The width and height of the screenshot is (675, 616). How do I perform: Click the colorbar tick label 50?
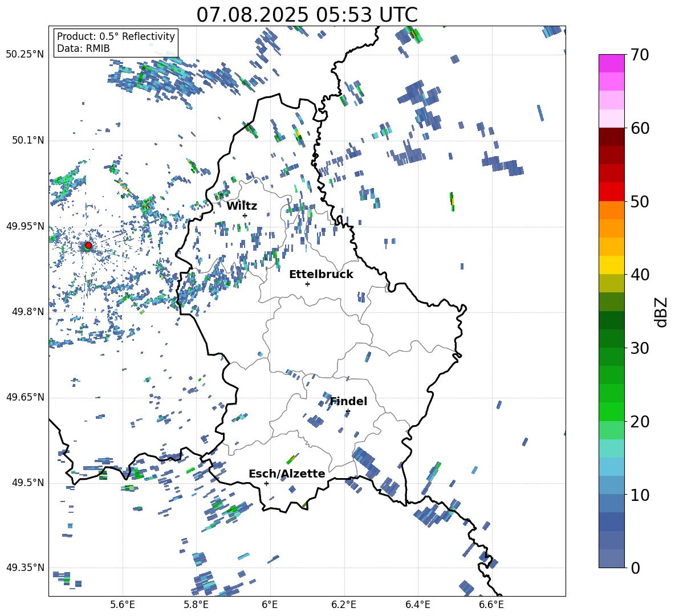tap(640, 202)
